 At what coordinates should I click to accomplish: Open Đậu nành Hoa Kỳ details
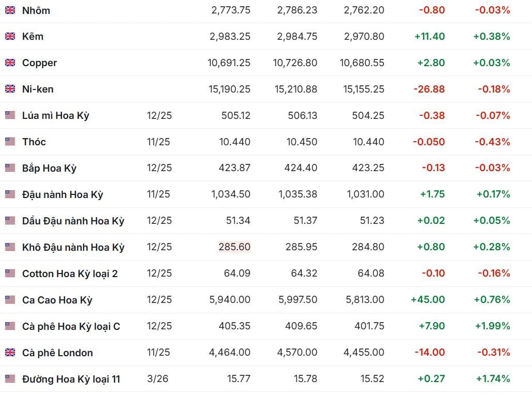[62, 195]
